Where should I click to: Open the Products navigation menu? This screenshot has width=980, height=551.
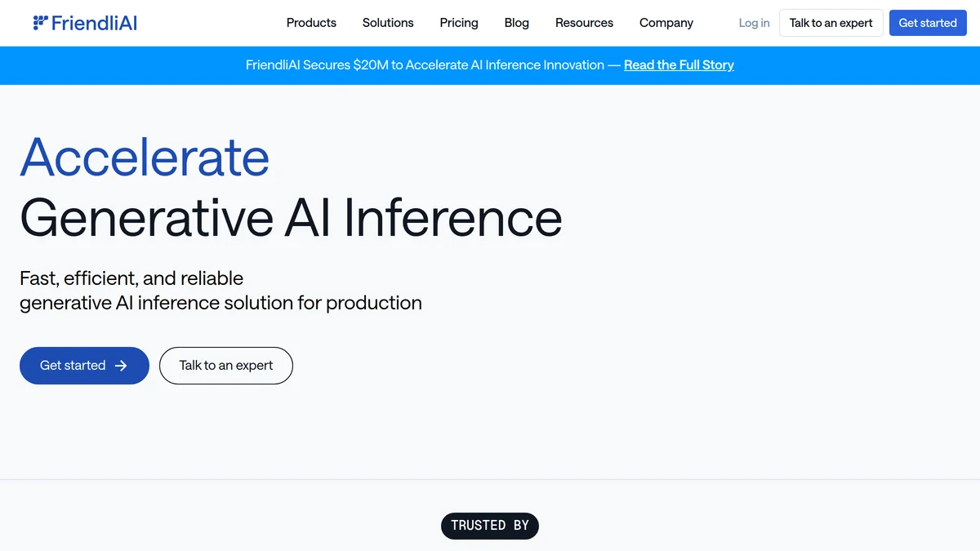pyautogui.click(x=311, y=23)
